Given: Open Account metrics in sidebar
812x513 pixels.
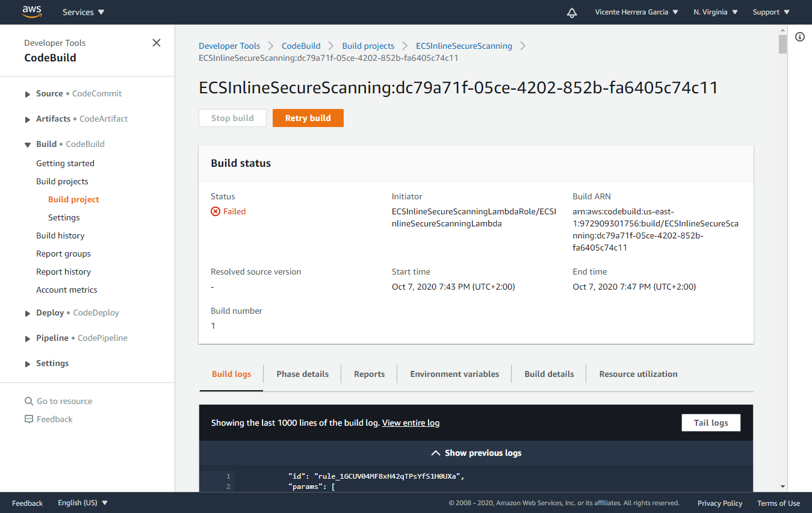Looking at the screenshot, I should point(66,290).
